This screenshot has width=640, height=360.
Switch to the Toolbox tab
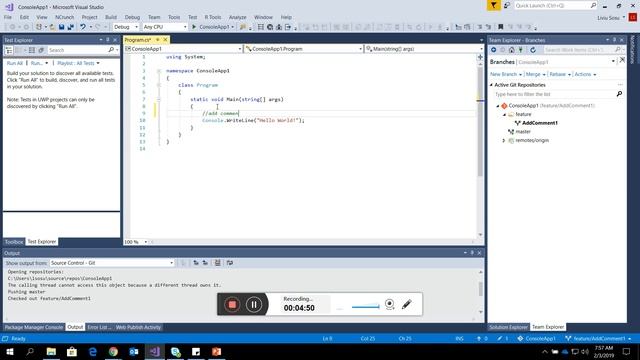(x=13, y=242)
